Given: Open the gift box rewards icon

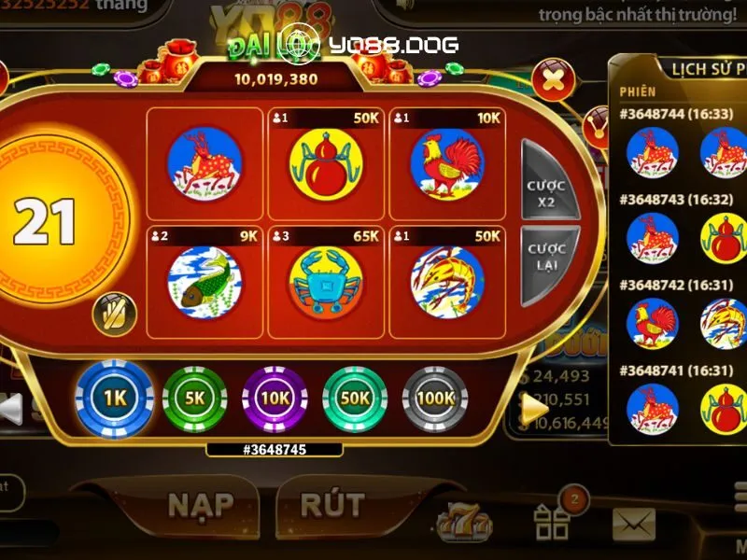Looking at the screenshot, I should coord(553,523).
